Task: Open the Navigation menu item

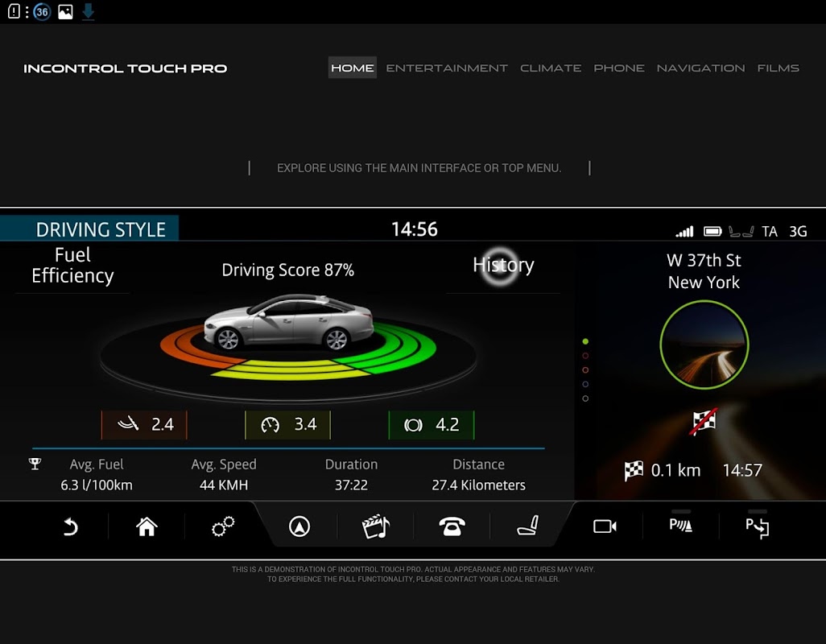Action: (x=700, y=68)
